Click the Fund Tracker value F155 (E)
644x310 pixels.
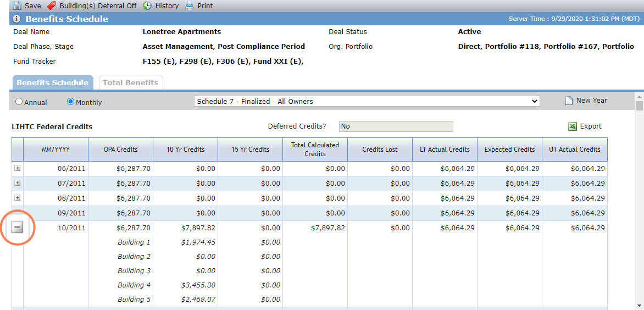159,62
